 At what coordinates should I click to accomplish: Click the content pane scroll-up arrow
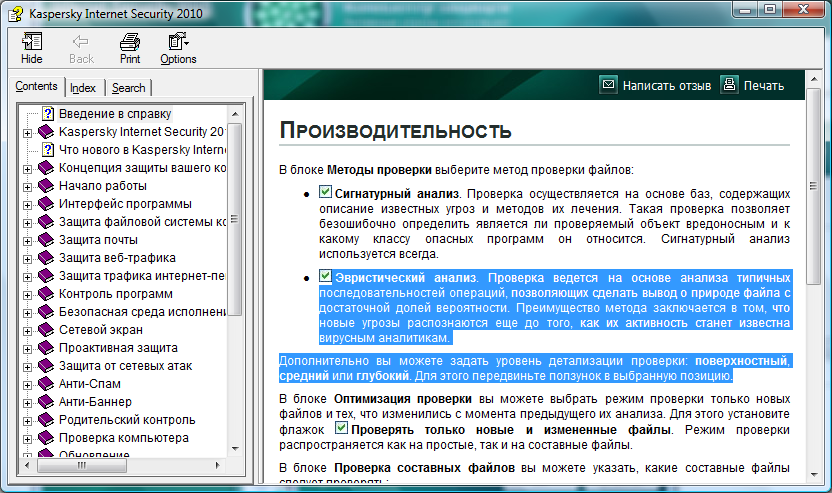coord(813,80)
